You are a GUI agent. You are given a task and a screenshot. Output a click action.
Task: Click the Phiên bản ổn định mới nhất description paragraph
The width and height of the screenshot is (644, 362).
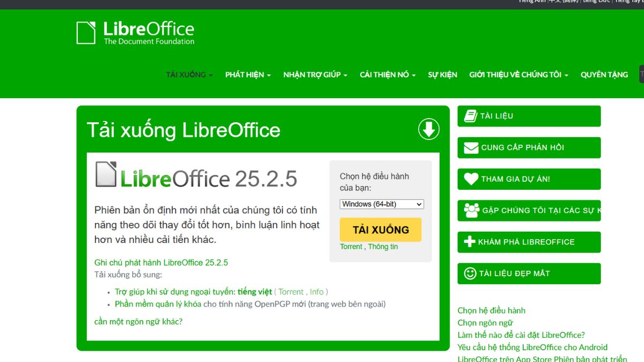tap(207, 225)
